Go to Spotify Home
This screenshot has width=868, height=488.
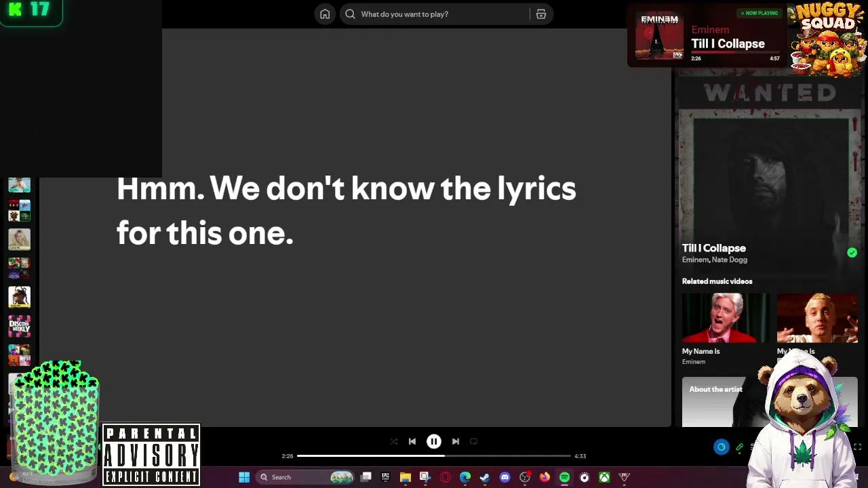[325, 14]
